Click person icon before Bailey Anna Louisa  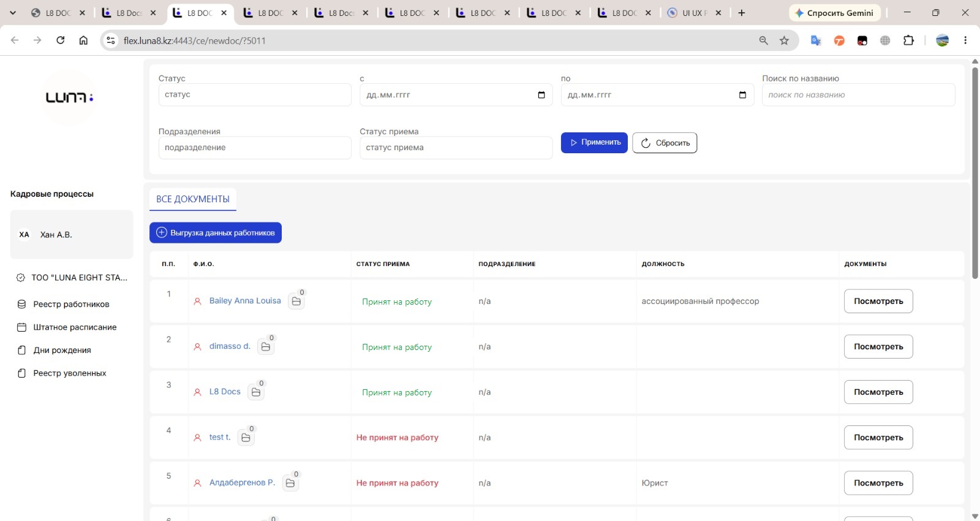197,301
